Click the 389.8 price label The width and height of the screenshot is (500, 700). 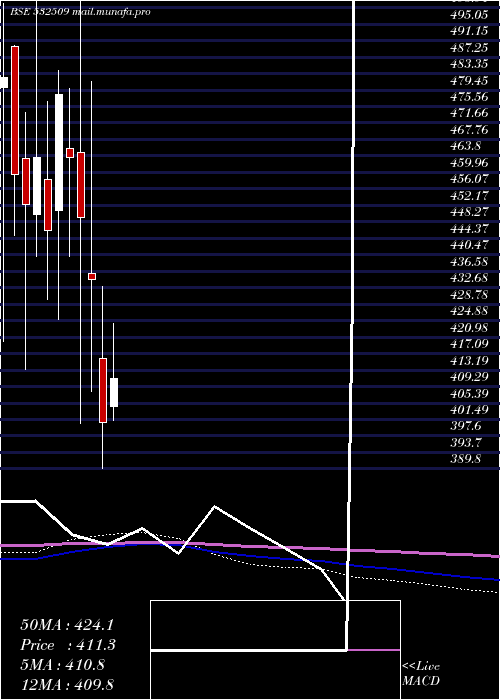pyautogui.click(x=466, y=458)
